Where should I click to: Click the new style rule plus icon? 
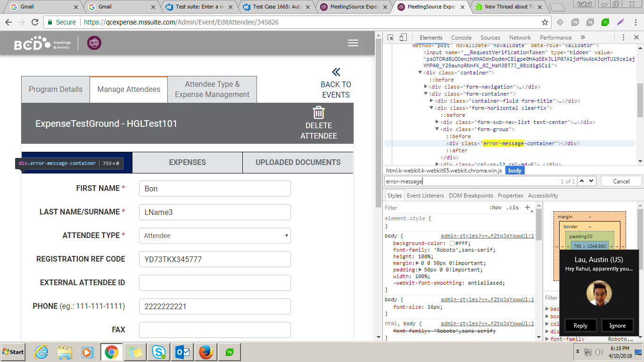[528, 207]
